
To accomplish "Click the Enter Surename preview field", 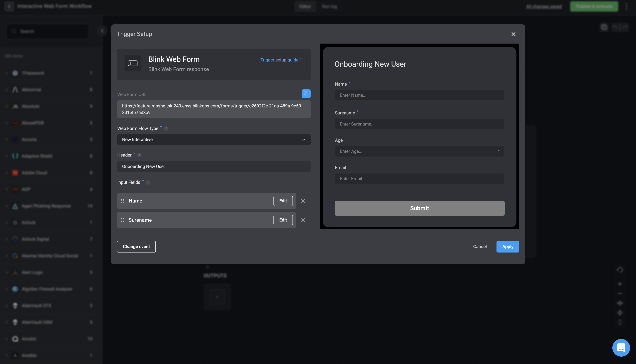I will tap(419, 124).
